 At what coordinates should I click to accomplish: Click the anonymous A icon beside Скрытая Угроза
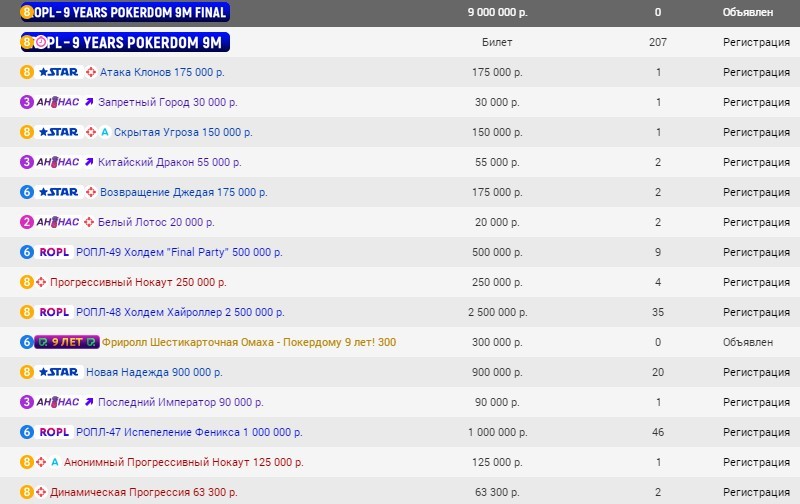point(105,132)
